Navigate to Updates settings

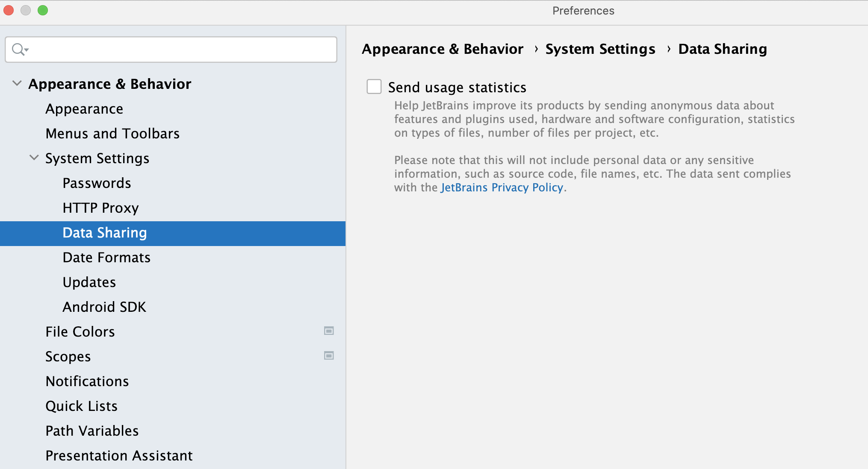click(x=89, y=282)
